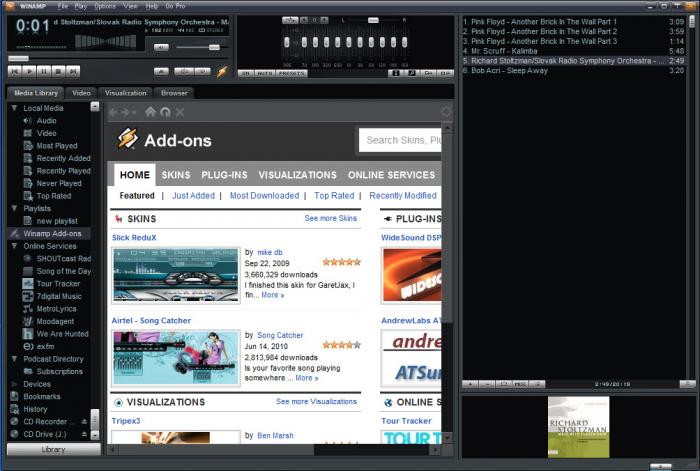Mute audio with the speaker button

(x=161, y=47)
